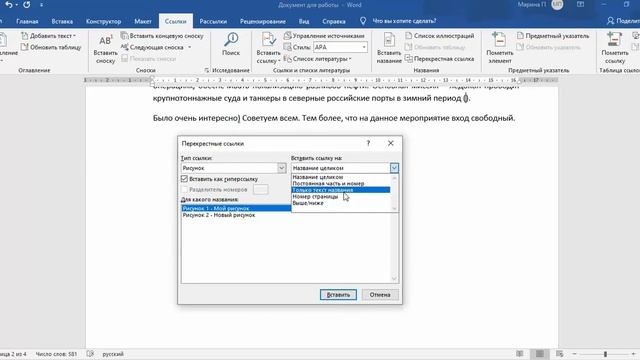640x360 pixels.
Task: Open the Главная tab
Action: click(27, 21)
